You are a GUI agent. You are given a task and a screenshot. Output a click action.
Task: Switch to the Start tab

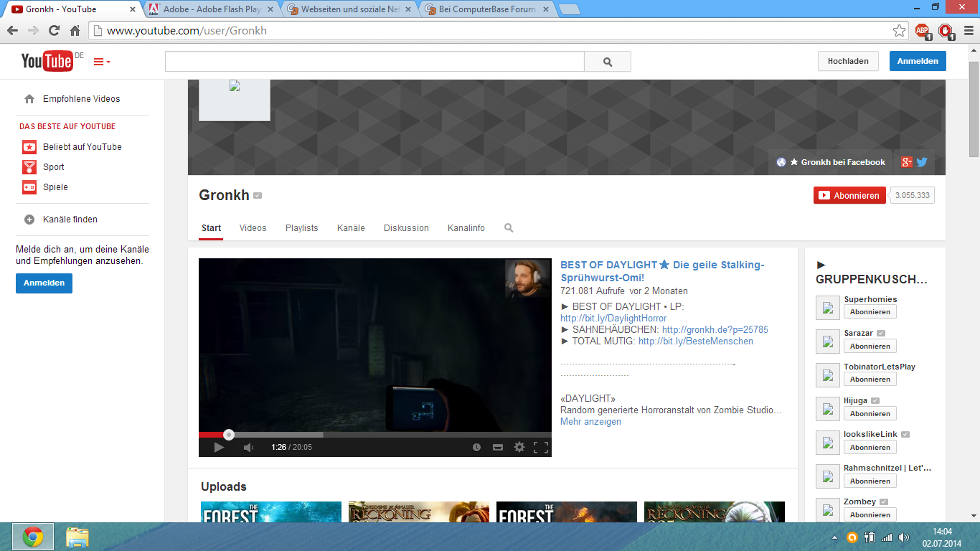click(x=211, y=228)
